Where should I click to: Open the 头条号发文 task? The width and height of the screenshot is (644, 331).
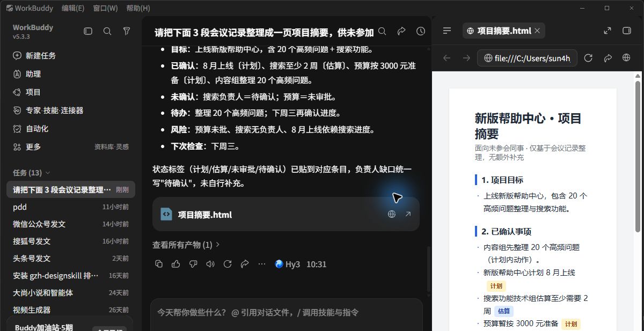70,258
